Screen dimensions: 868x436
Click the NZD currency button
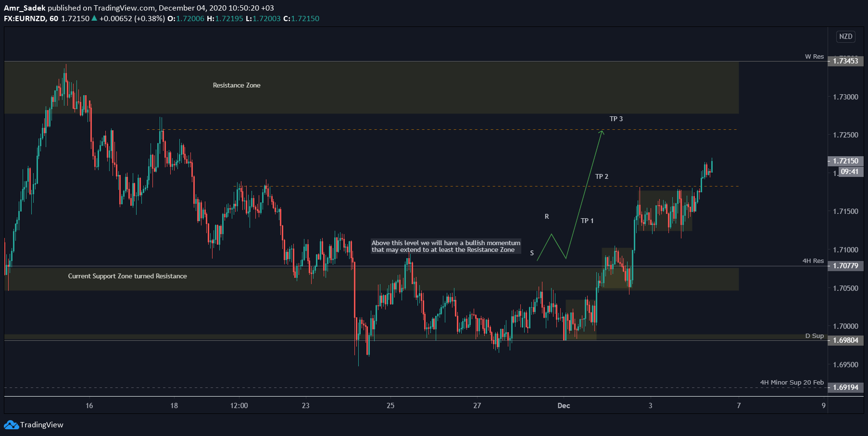[846, 37]
